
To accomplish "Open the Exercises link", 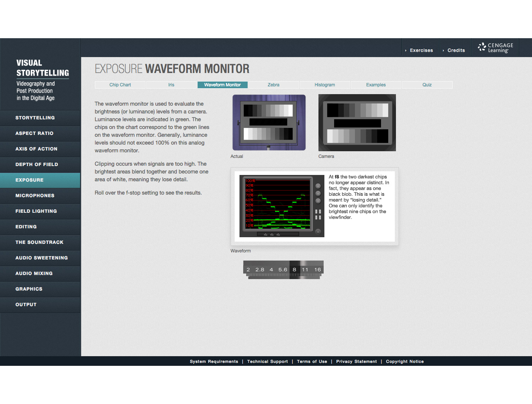I will click(x=421, y=50).
